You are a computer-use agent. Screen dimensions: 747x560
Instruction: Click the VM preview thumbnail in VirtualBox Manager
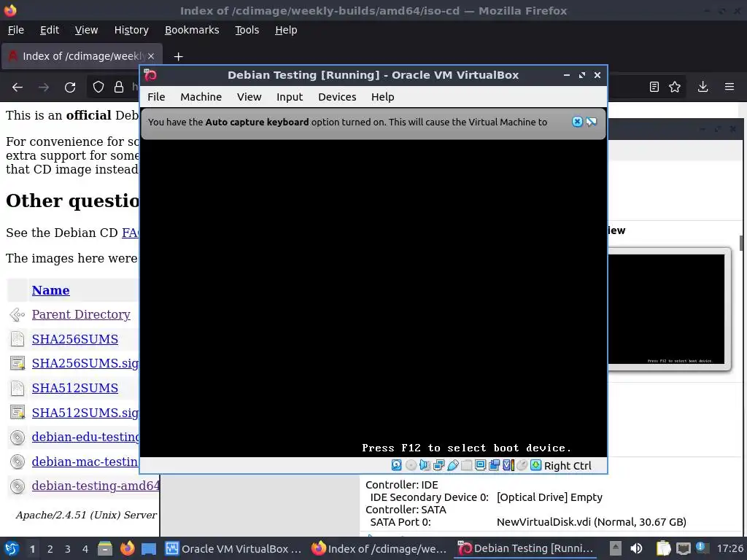[668, 309]
